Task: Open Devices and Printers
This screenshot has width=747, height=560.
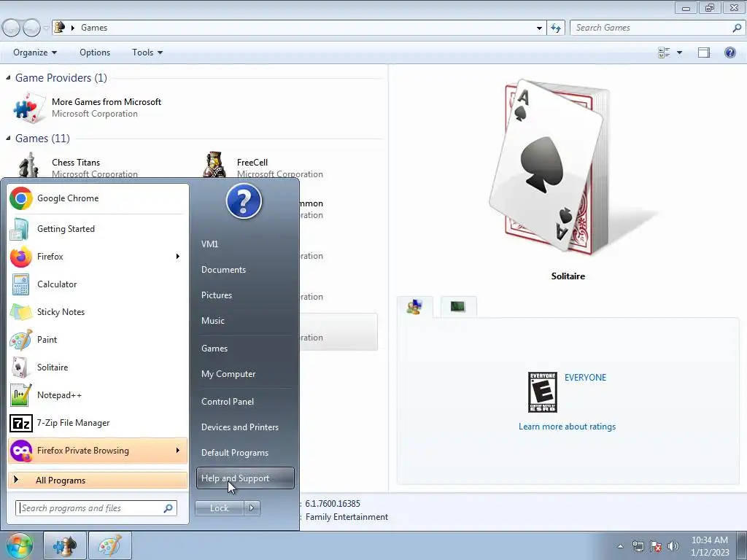Action: pyautogui.click(x=245, y=427)
